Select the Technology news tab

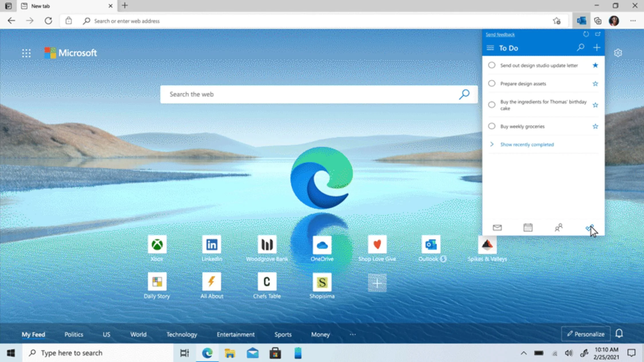182,334
